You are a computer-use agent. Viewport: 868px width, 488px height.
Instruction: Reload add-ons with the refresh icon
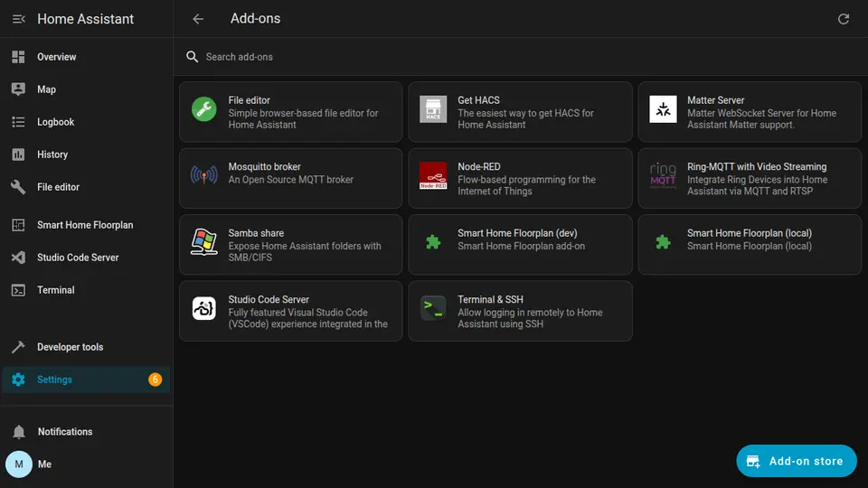(x=843, y=19)
